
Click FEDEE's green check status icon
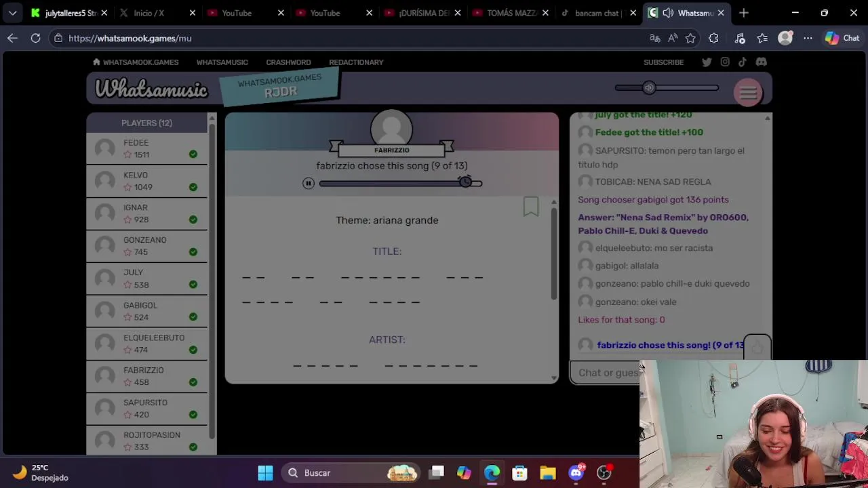tap(193, 155)
